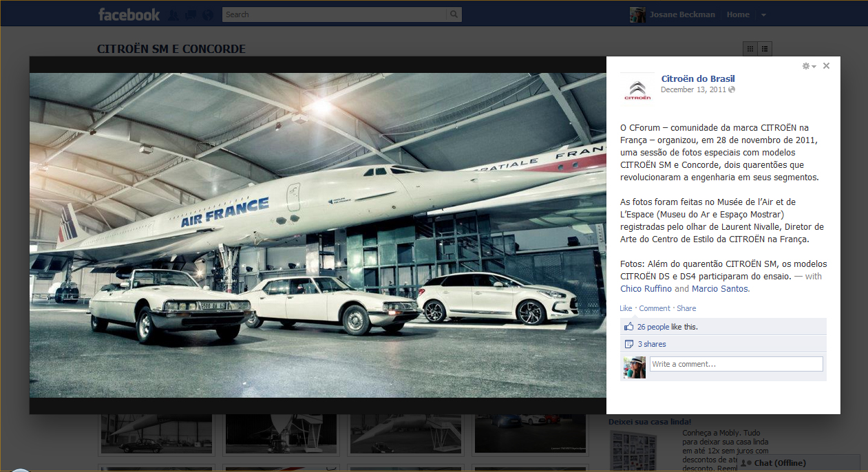Click the shares icon beside 3 shares
This screenshot has height=472, width=868.
(628, 344)
